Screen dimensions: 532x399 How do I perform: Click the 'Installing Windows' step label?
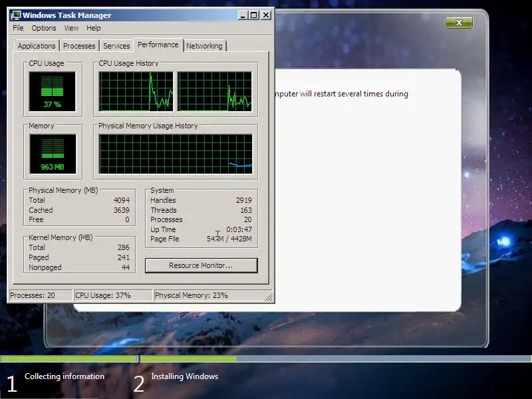pyautogui.click(x=185, y=376)
